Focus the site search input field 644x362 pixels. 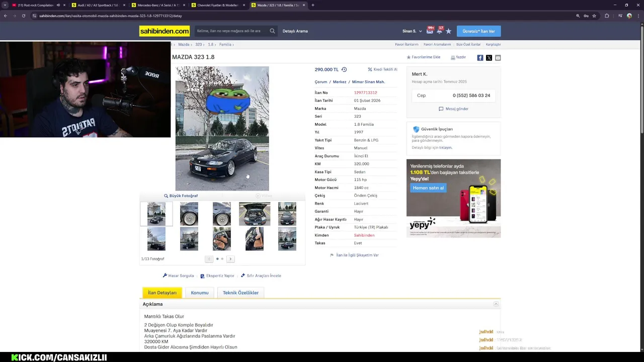[x=231, y=31]
